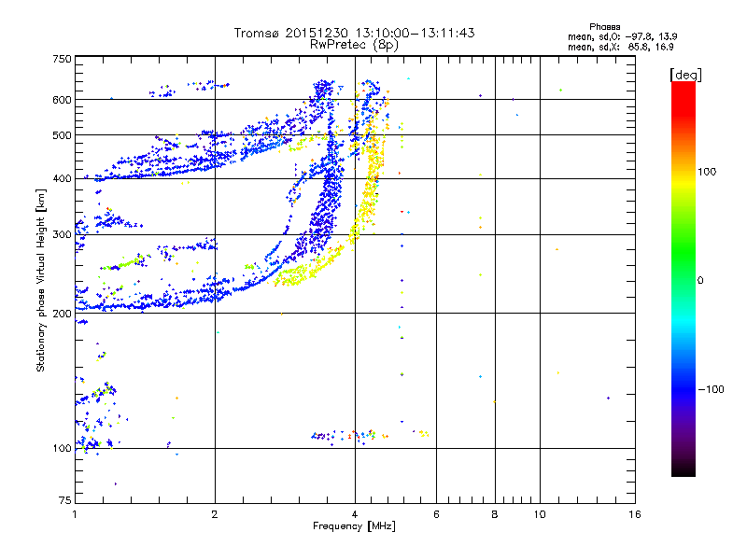Click the y-axis tick label '400'
The height and width of the screenshot is (560, 747).
[x=62, y=179]
